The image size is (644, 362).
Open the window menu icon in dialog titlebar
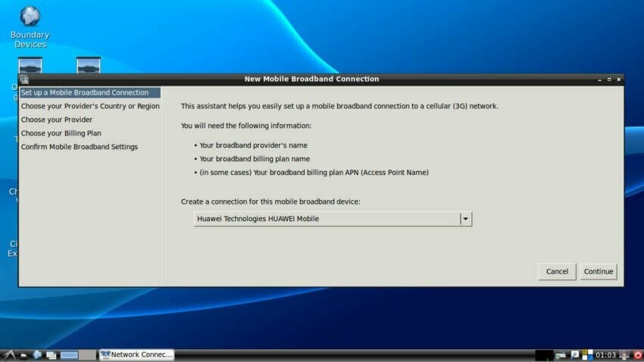24,80
